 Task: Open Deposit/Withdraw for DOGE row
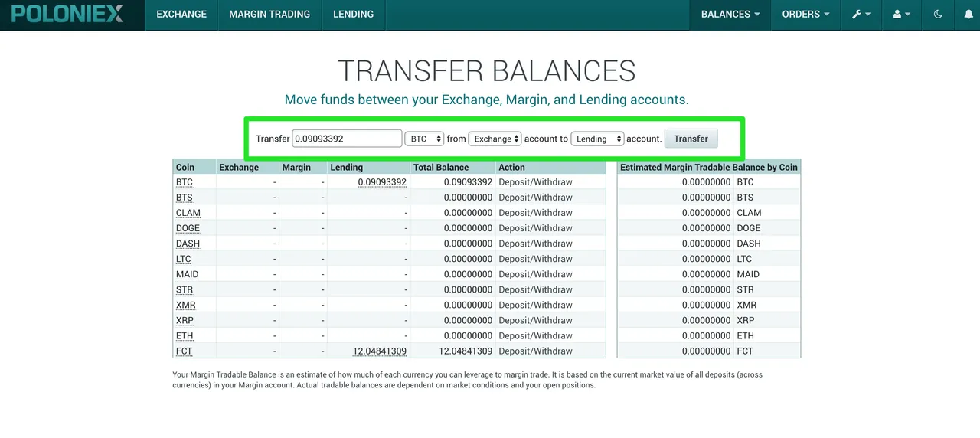click(535, 228)
